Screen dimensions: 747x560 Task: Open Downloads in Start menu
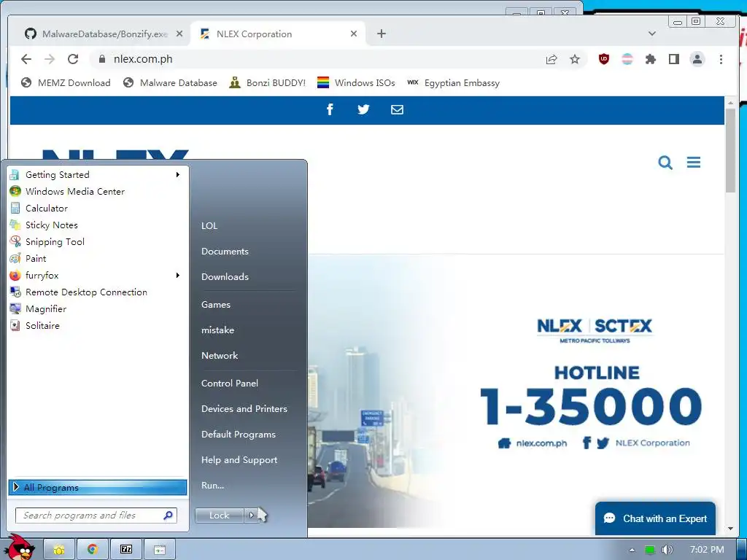point(225,276)
